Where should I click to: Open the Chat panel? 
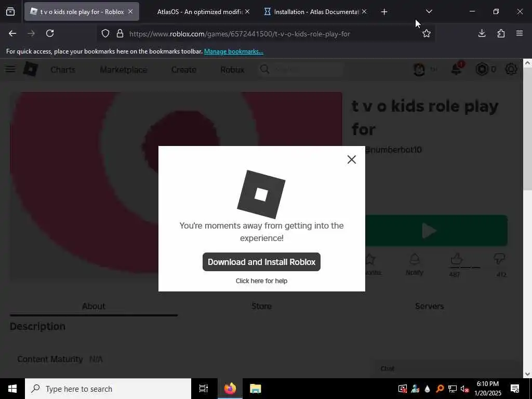[445, 368]
